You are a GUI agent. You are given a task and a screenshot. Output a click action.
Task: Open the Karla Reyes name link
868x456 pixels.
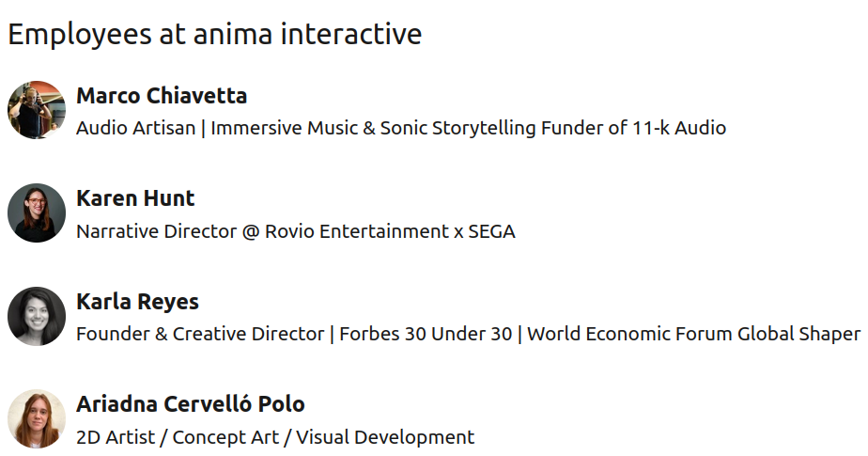[137, 302]
